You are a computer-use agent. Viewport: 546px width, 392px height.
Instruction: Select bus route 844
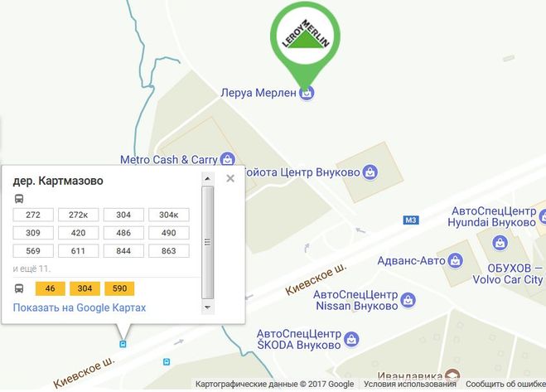pos(123,251)
